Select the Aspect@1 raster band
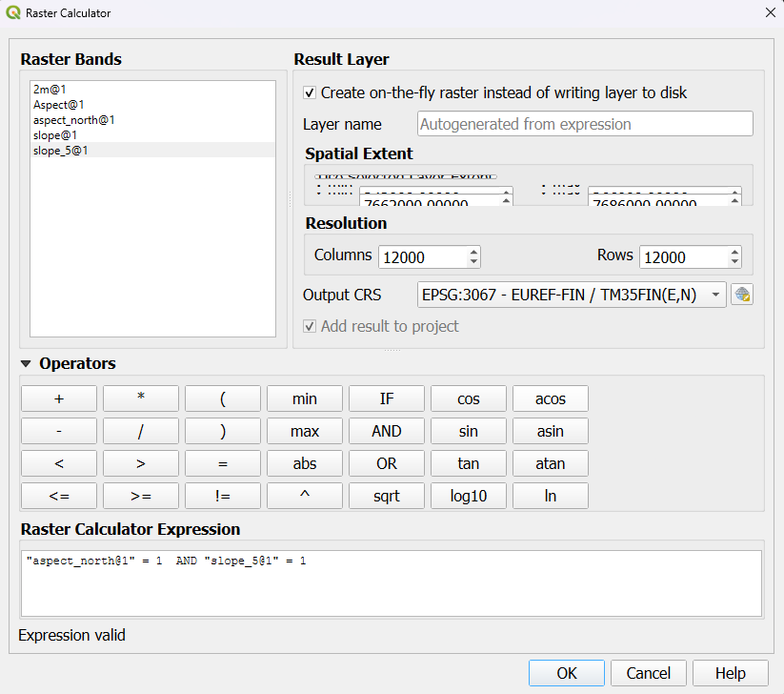 pos(152,105)
